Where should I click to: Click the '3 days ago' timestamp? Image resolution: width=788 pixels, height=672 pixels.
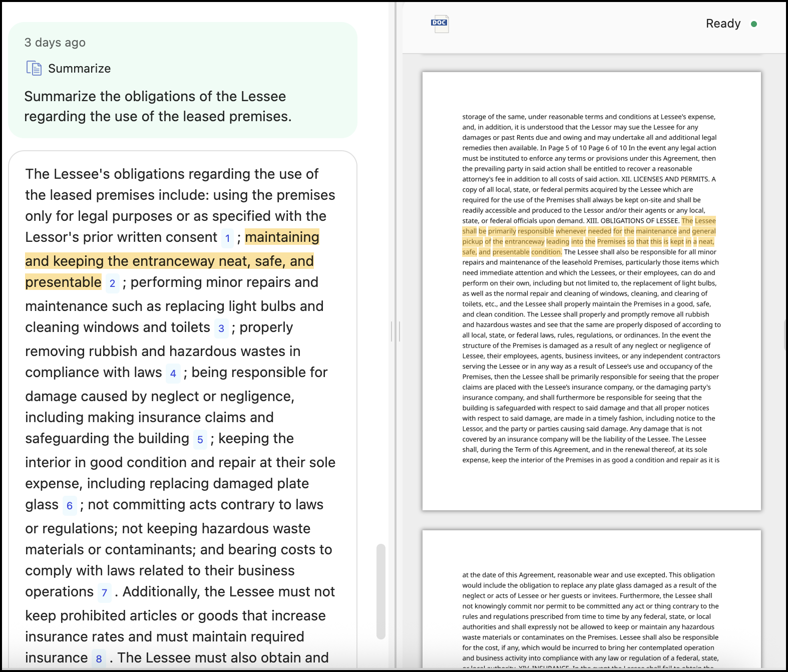pyautogui.click(x=55, y=43)
